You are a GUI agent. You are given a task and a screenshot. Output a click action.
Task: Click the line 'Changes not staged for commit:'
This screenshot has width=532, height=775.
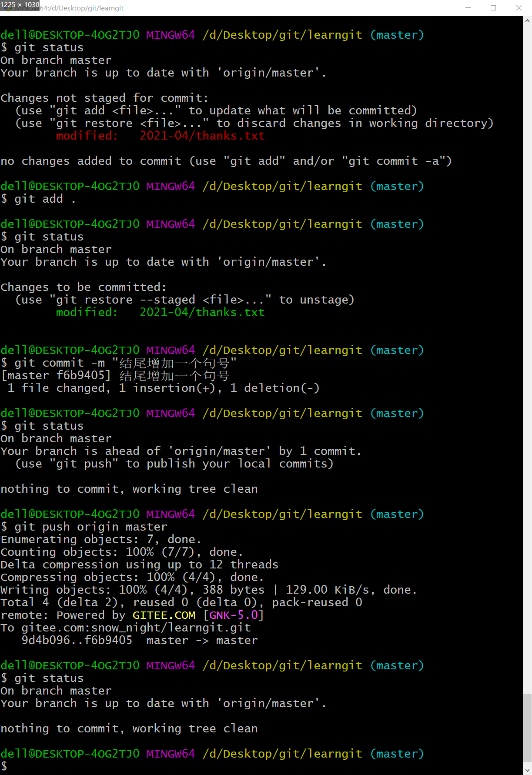(104, 98)
